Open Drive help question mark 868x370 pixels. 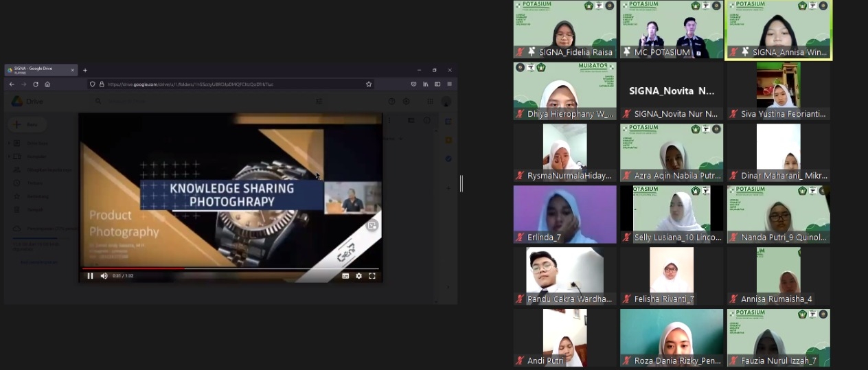tap(391, 102)
